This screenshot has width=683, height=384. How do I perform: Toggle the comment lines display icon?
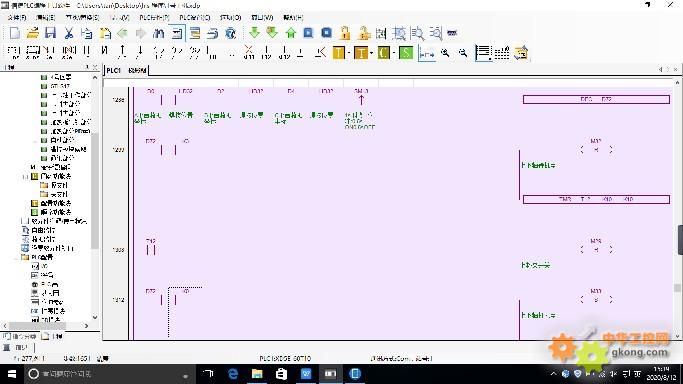point(483,53)
